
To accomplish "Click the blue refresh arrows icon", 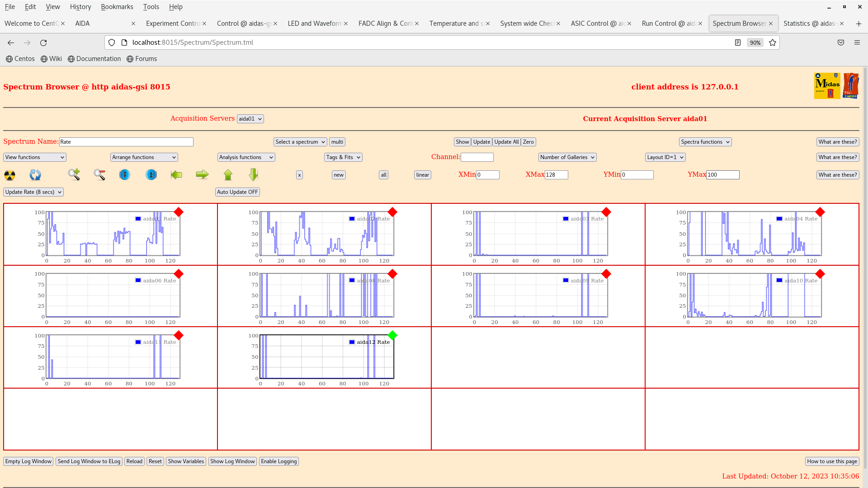I will [35, 175].
